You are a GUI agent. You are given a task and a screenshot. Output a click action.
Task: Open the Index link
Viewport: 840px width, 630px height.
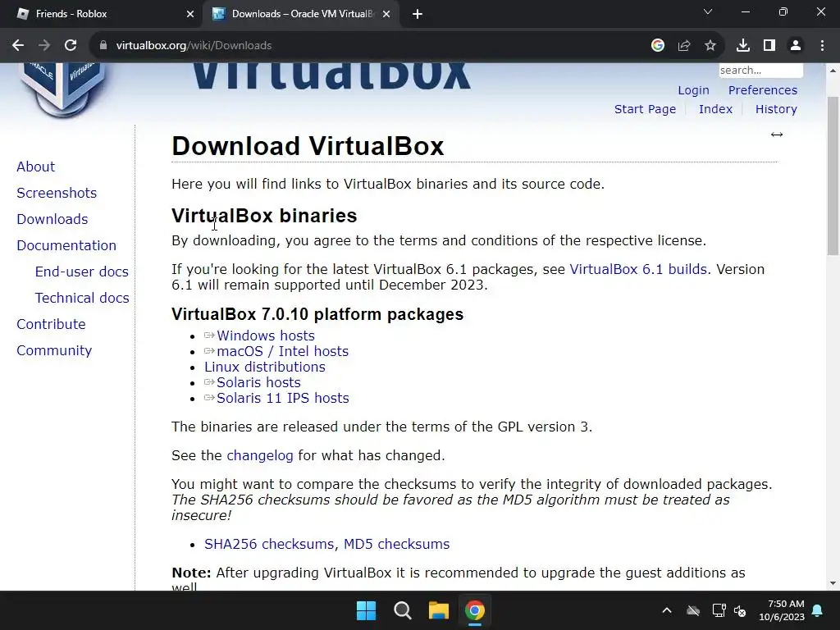coord(715,109)
